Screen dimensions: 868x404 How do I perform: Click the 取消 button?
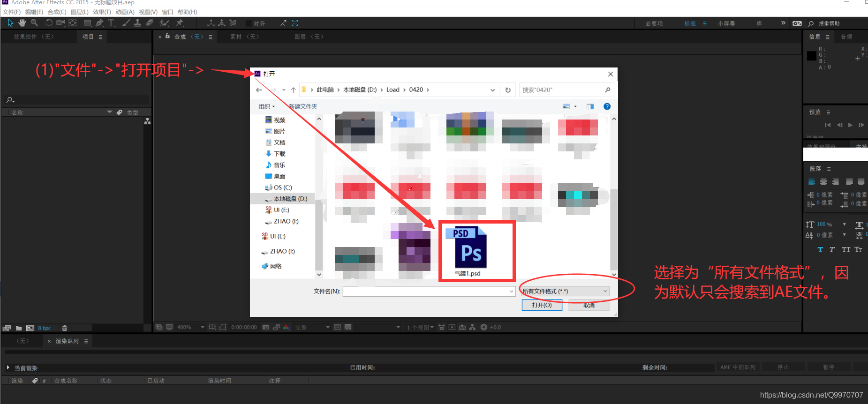pyautogui.click(x=589, y=305)
